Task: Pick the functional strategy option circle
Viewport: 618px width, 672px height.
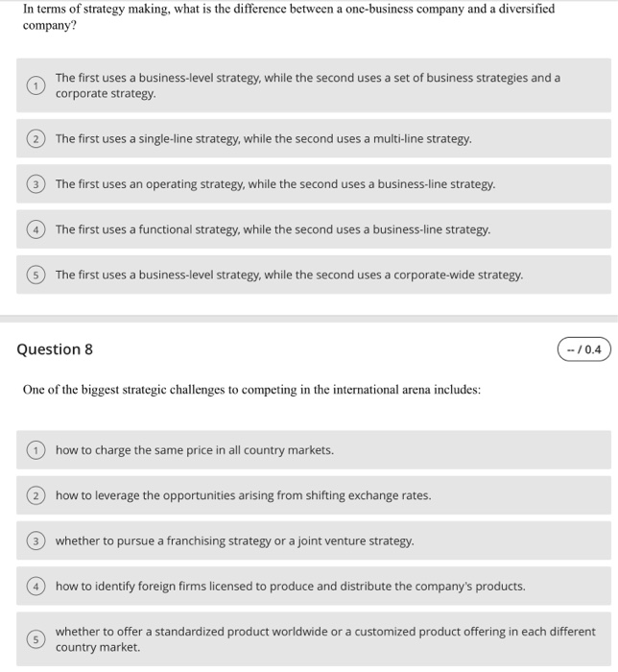Action: point(36,229)
